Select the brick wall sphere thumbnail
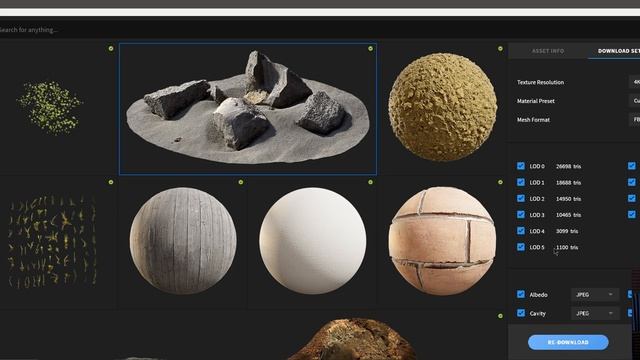Viewport: 640px width, 360px height. point(442,241)
